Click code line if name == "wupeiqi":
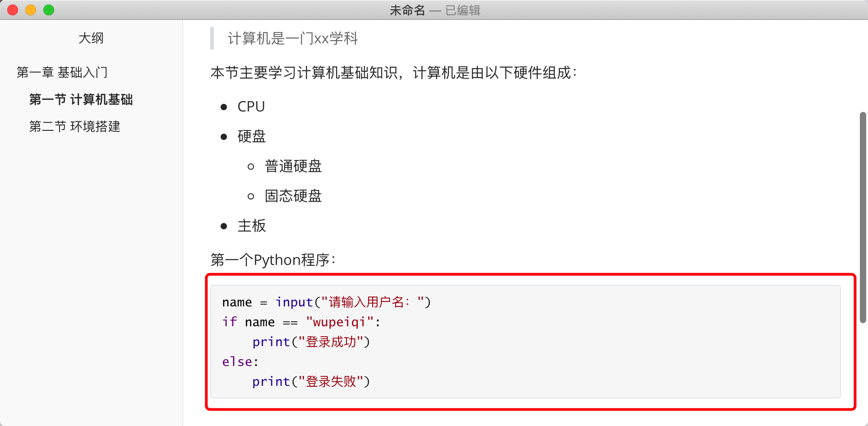The image size is (868, 426). 301,322
